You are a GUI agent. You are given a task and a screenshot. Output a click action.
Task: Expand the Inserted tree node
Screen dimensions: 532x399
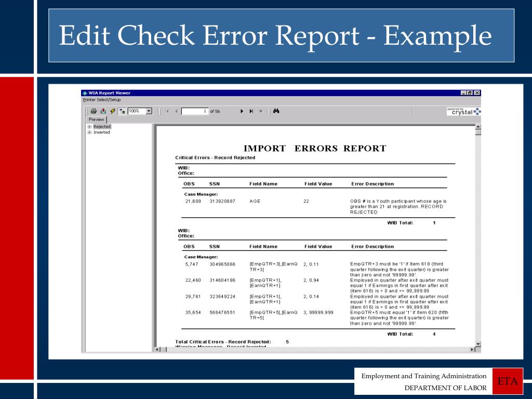[89, 132]
